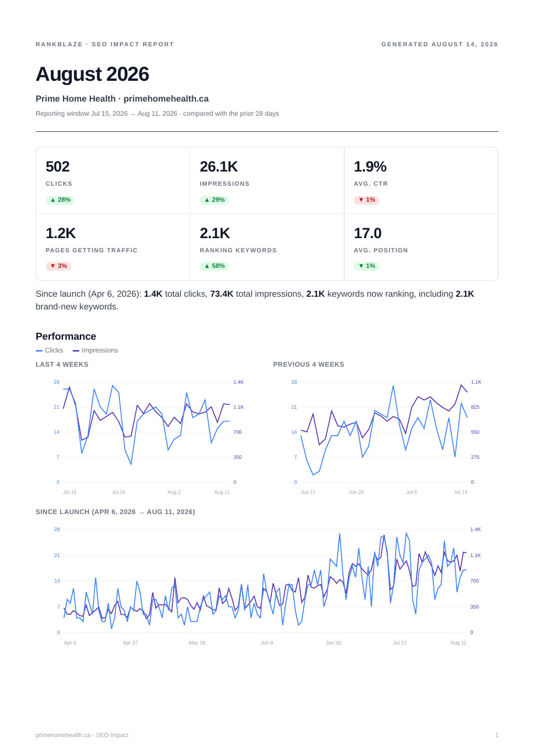Click the 17.0 average position value

368,233
